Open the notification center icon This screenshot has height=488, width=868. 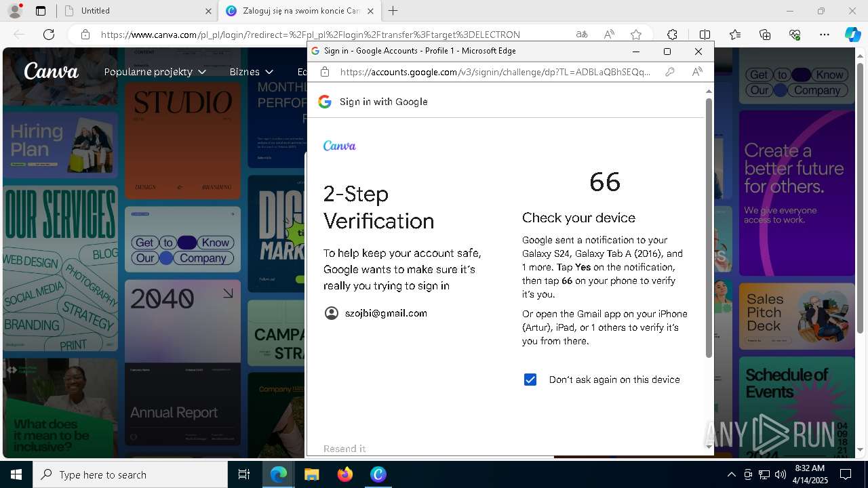(x=846, y=474)
